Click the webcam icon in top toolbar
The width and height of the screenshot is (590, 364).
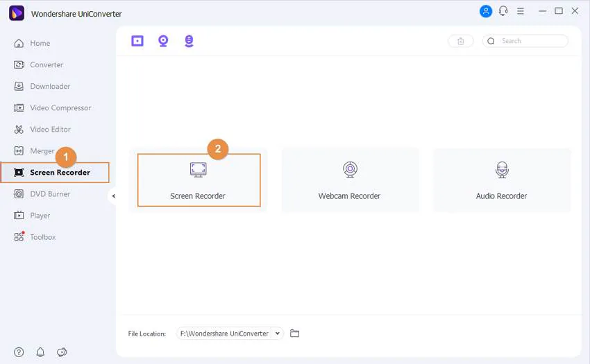point(163,41)
